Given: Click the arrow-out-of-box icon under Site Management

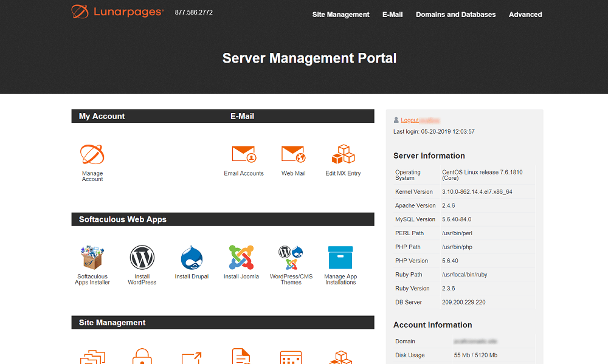Looking at the screenshot, I should [192, 357].
